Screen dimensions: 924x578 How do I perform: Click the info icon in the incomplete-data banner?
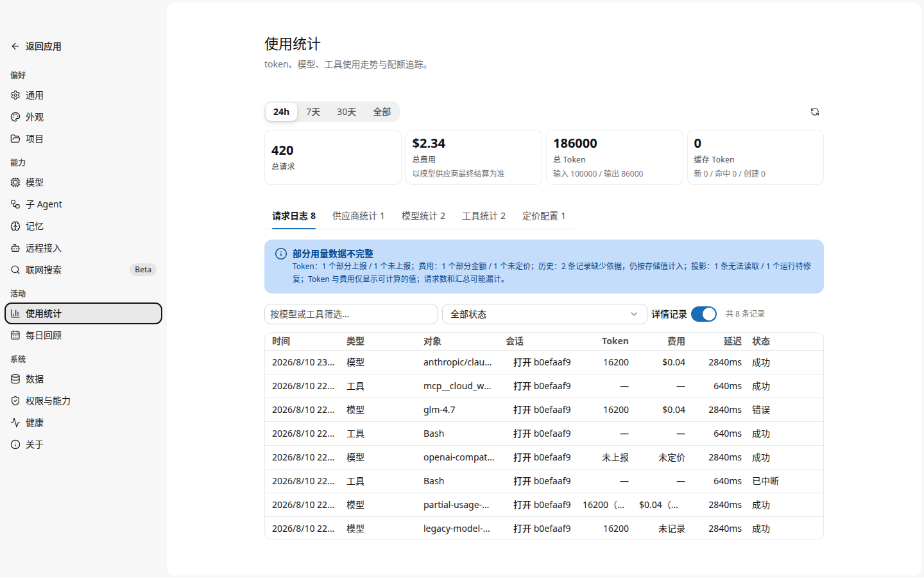click(x=281, y=254)
